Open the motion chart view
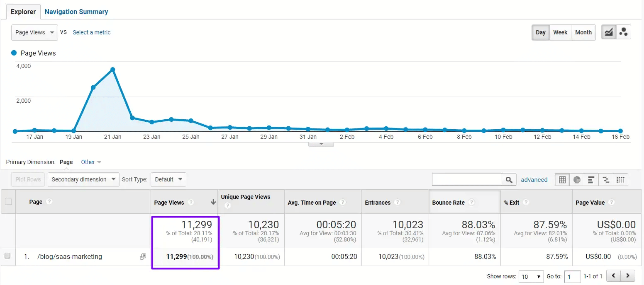 coord(624,31)
